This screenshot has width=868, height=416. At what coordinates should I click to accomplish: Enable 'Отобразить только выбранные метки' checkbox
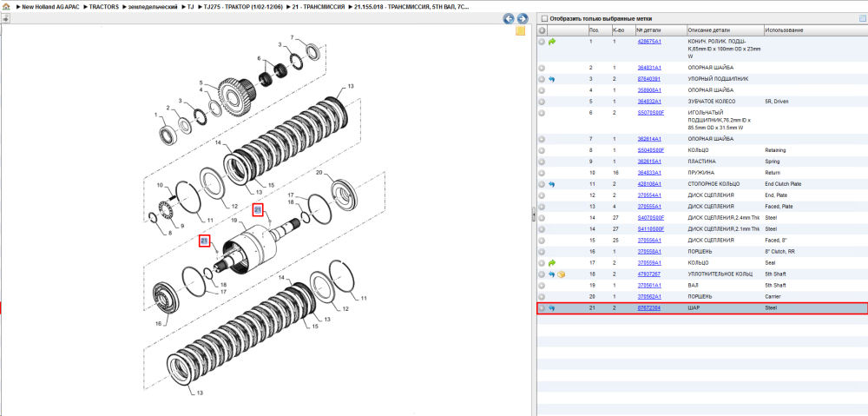click(543, 18)
